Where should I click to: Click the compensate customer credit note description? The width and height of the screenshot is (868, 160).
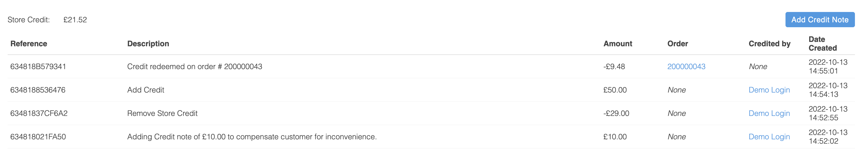point(252,137)
